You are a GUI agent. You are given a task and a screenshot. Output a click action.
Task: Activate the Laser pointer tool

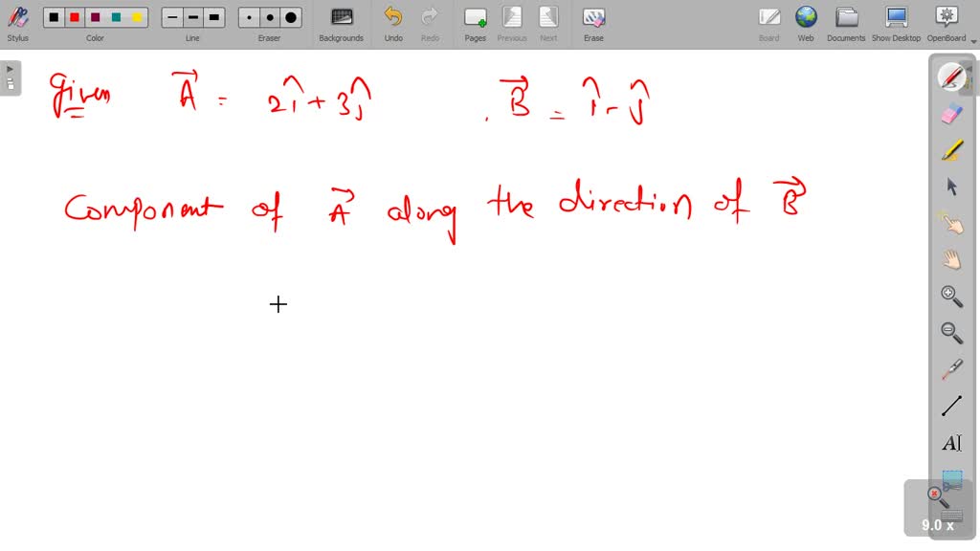952,368
